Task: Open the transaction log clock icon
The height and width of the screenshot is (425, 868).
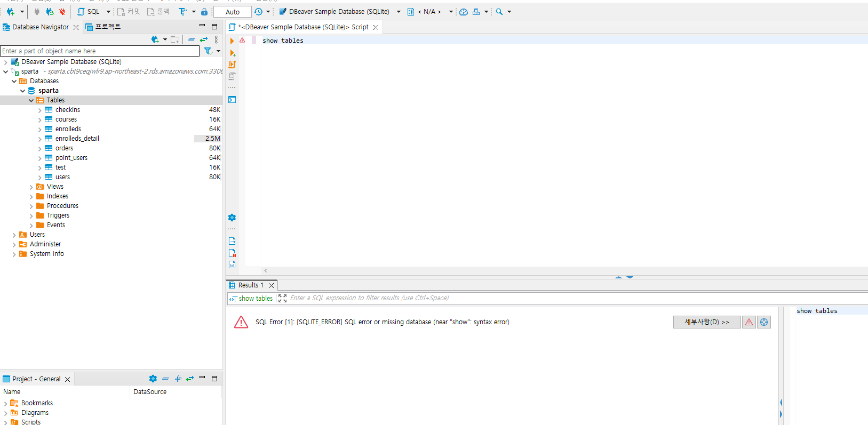Action: (x=258, y=12)
